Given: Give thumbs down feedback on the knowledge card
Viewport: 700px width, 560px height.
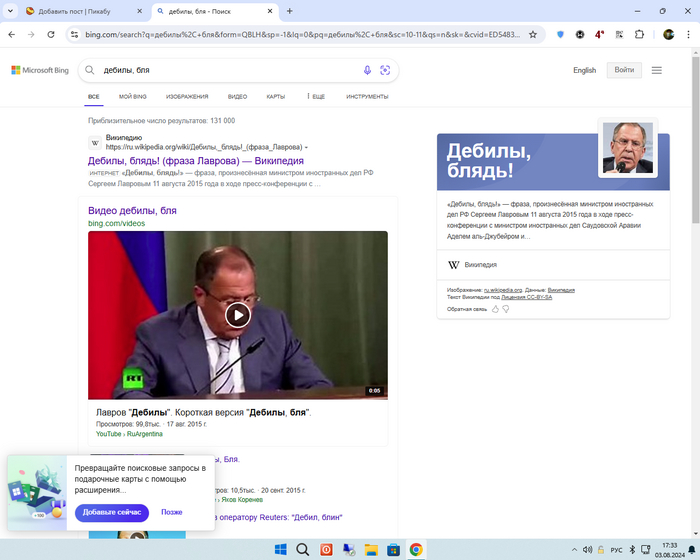Looking at the screenshot, I should click(x=506, y=309).
